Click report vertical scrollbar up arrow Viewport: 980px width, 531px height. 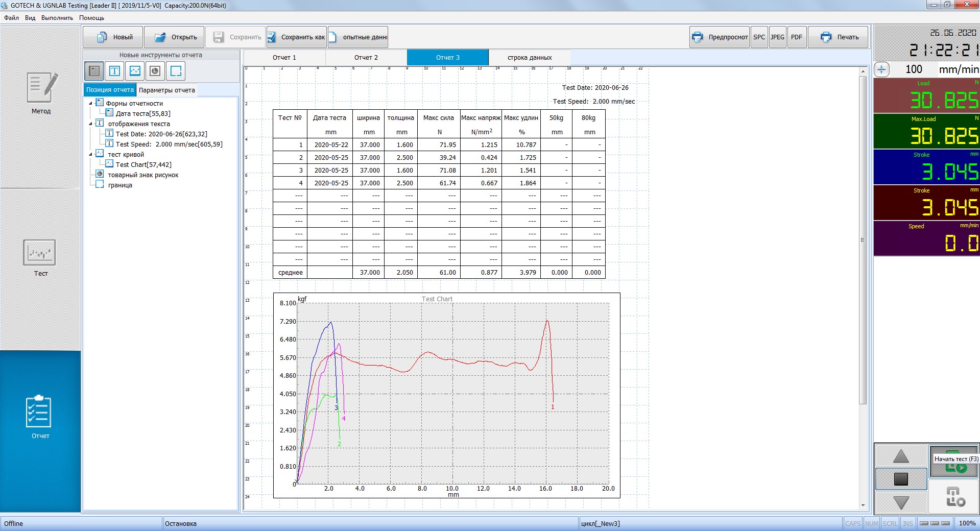pyautogui.click(x=863, y=71)
